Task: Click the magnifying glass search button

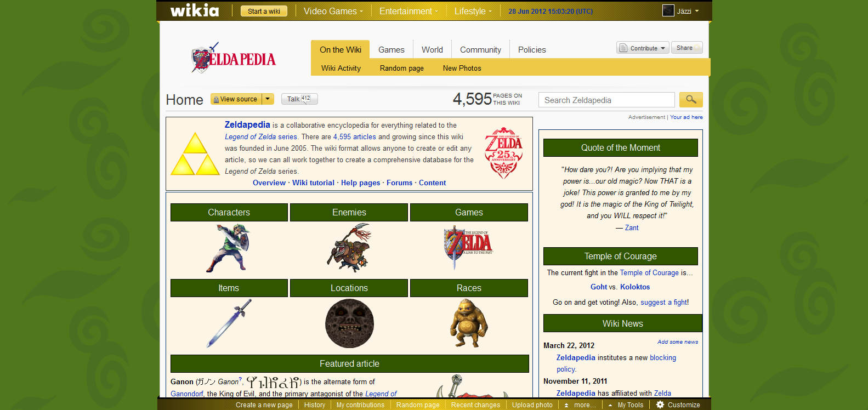Action: 690,100
